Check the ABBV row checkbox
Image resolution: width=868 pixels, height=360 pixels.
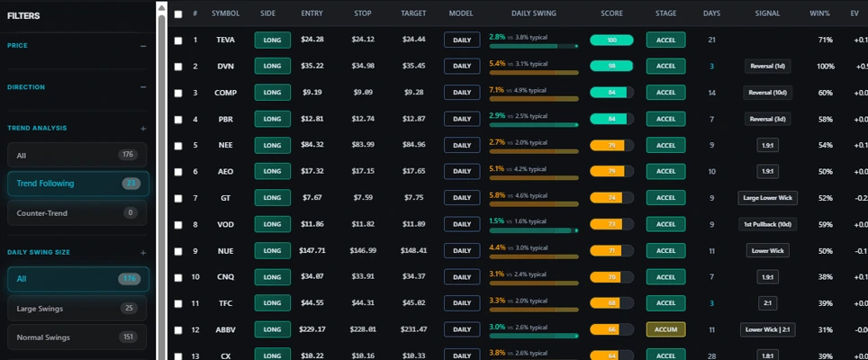point(177,330)
